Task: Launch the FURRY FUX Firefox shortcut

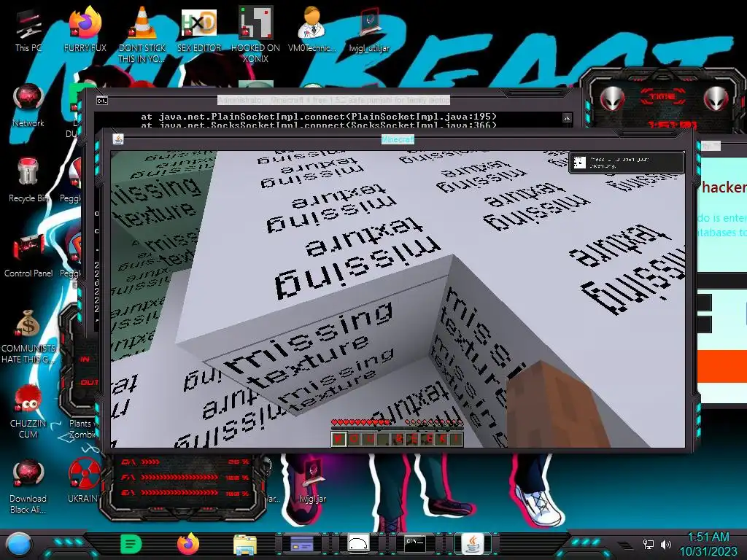Action: [85, 29]
